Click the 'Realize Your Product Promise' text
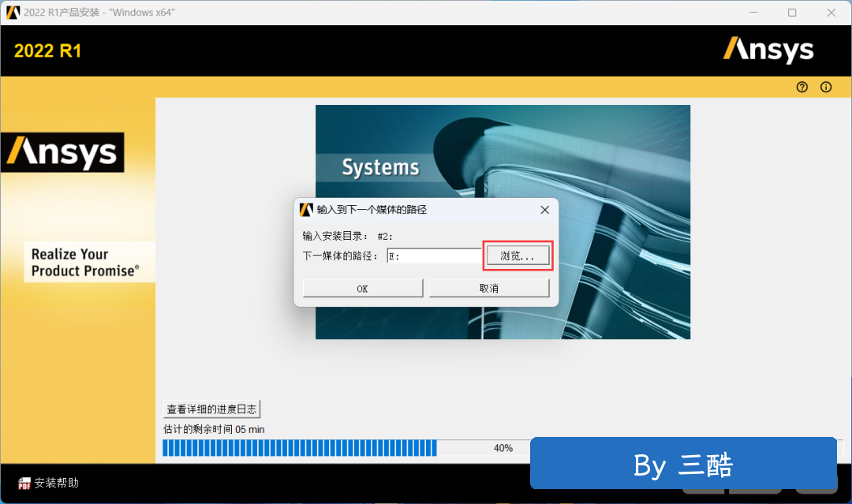 point(85,263)
